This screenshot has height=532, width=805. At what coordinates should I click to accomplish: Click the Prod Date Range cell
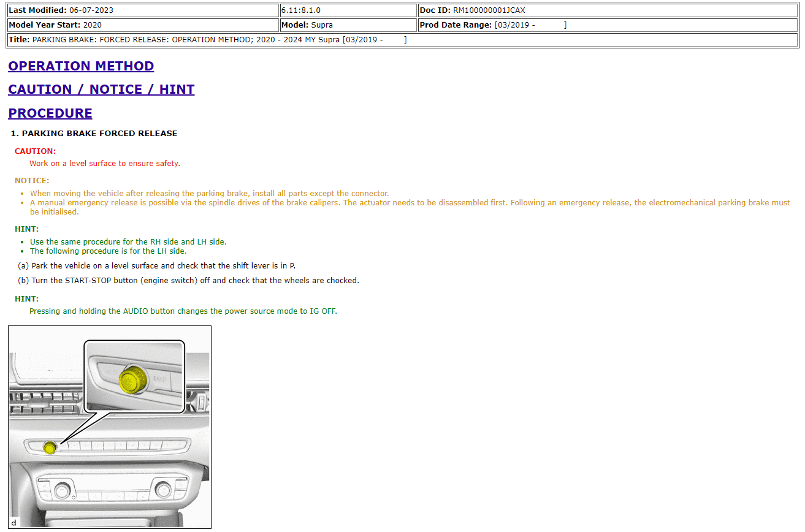pos(608,25)
